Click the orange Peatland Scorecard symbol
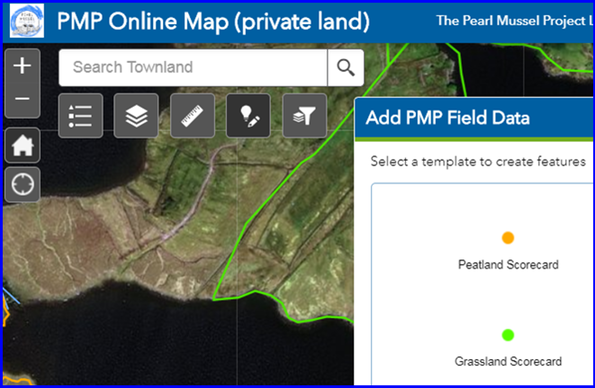Image resolution: width=595 pixels, height=388 pixels. pos(508,238)
